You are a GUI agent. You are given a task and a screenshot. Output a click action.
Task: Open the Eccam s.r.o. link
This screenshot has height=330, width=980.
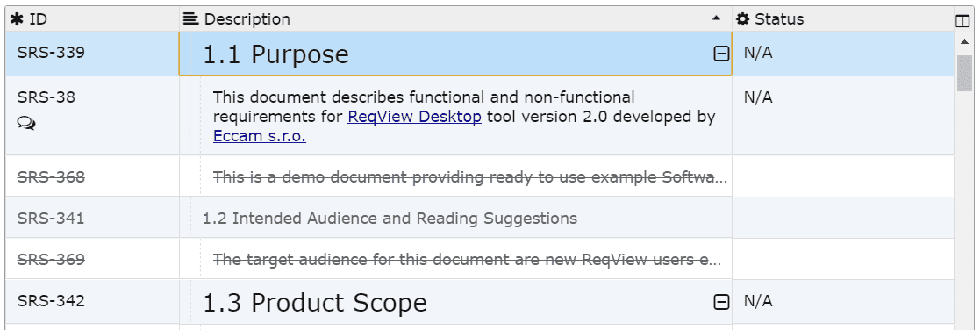[260, 136]
